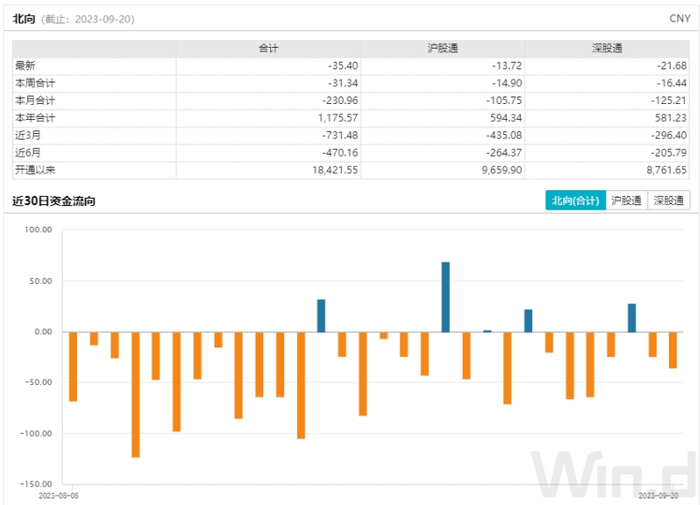Select the 最新 row label
This screenshot has width=700, height=505.
[25, 66]
